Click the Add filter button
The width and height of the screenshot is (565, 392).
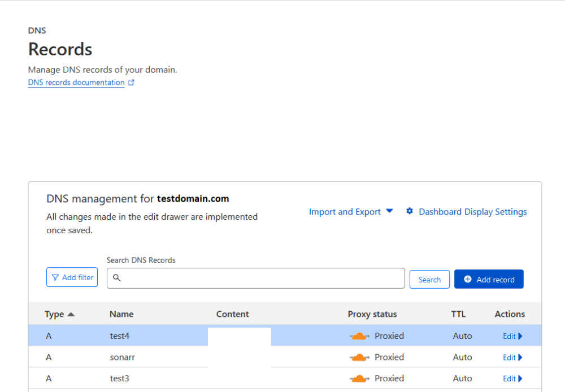pos(72,277)
